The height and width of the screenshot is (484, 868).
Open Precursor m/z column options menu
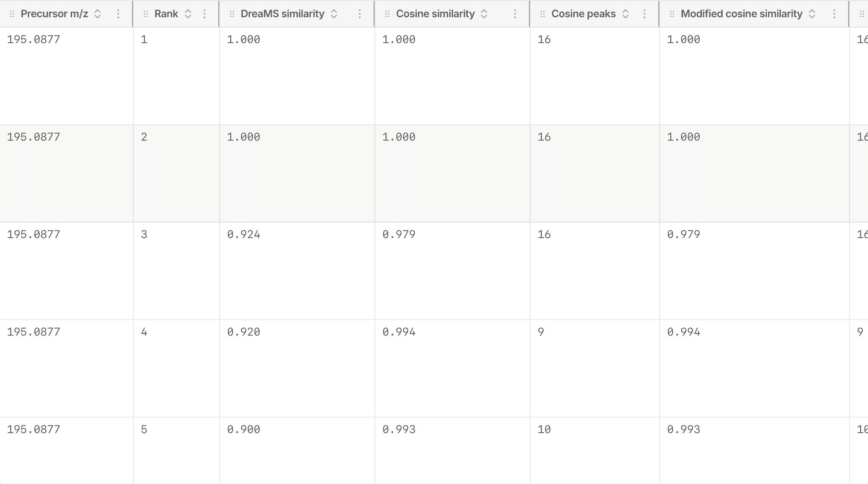[118, 14]
